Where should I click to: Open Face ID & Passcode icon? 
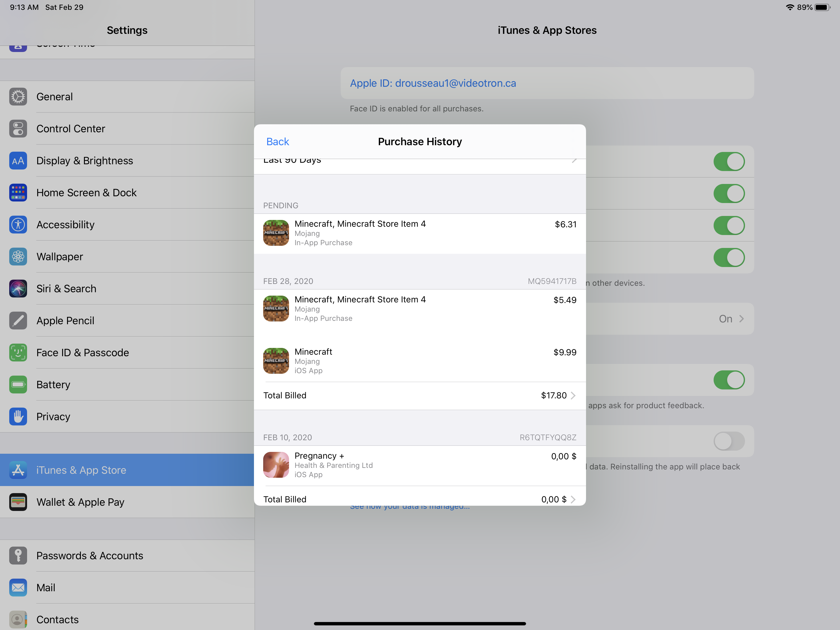click(18, 353)
